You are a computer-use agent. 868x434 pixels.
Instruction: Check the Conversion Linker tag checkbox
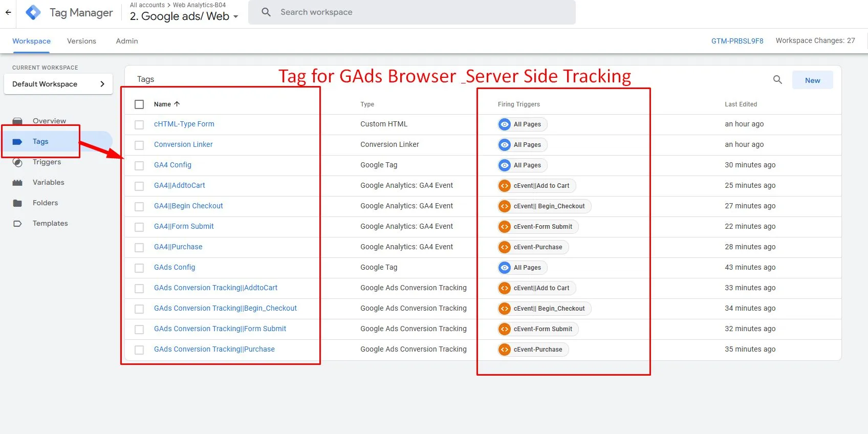pos(139,145)
